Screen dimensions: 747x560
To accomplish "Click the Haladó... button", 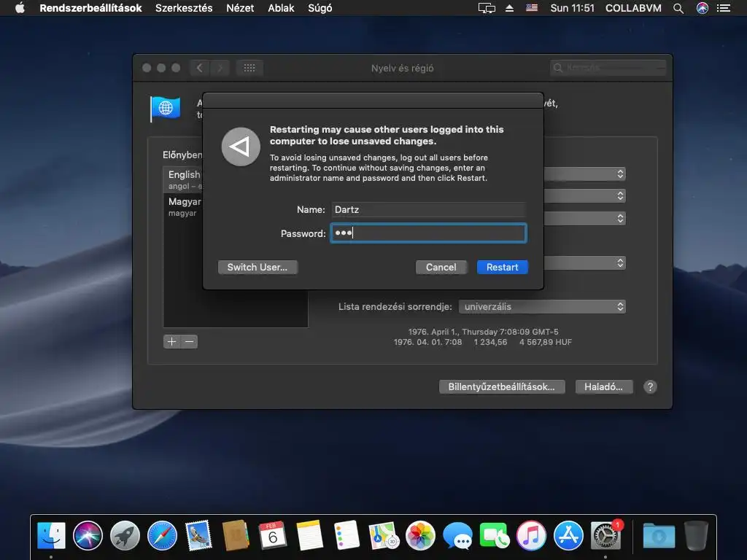I will pyautogui.click(x=603, y=386).
